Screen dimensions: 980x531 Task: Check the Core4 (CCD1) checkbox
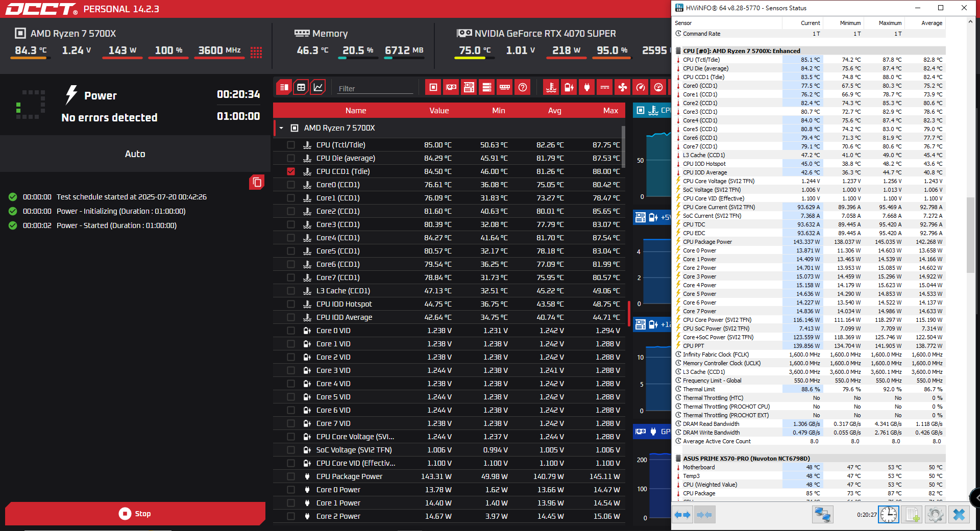[x=291, y=238]
